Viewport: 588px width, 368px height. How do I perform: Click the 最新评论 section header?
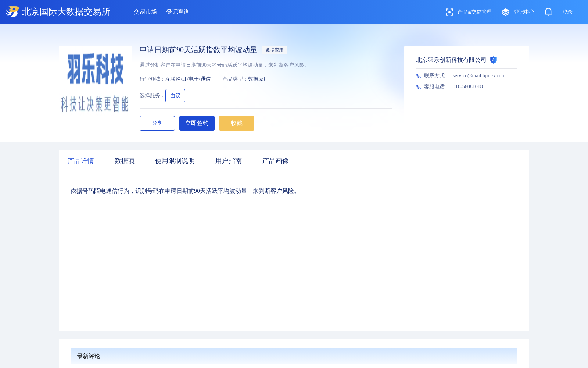pos(294,356)
